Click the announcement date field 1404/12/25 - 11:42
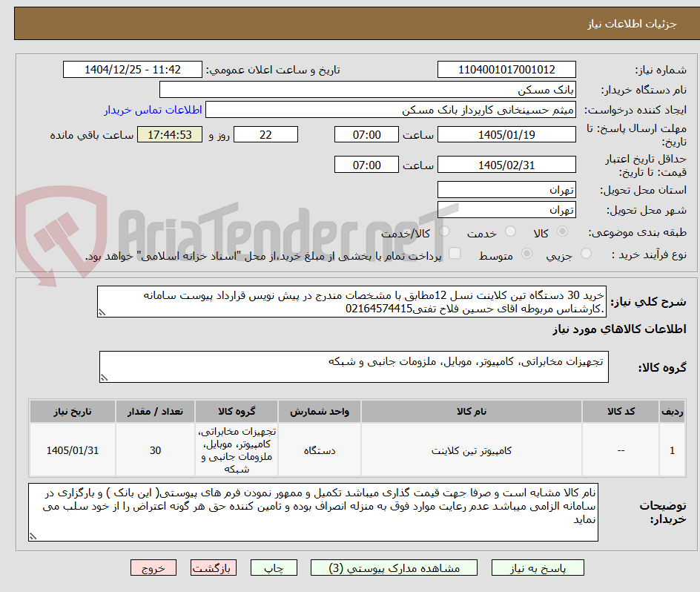 (133, 70)
